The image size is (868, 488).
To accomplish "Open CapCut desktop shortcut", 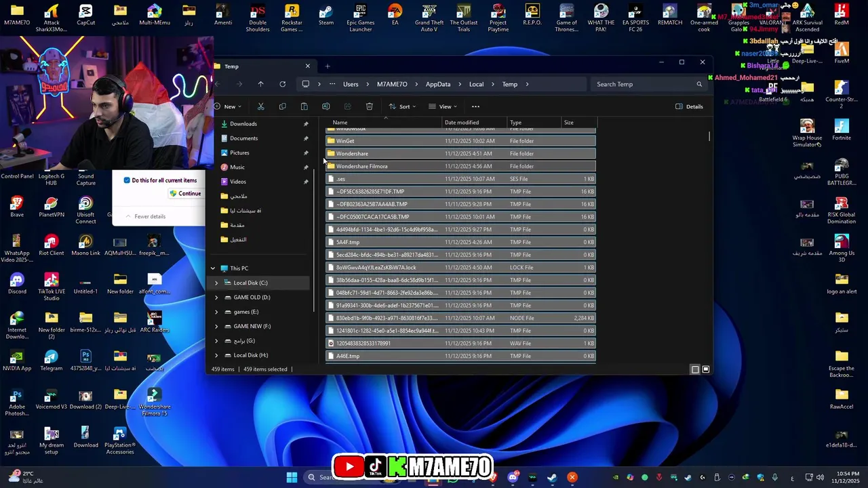I will (x=85, y=15).
